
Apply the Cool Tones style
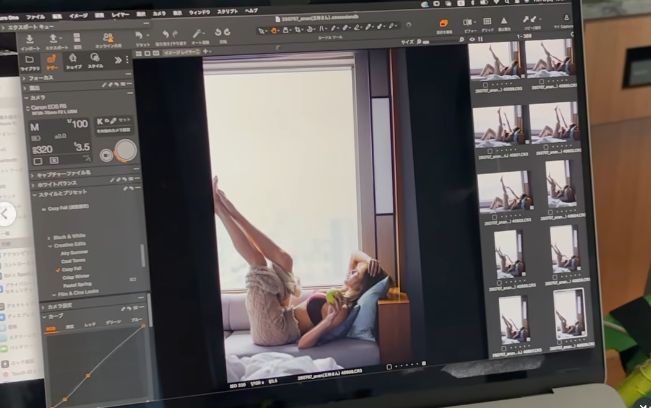point(73,261)
